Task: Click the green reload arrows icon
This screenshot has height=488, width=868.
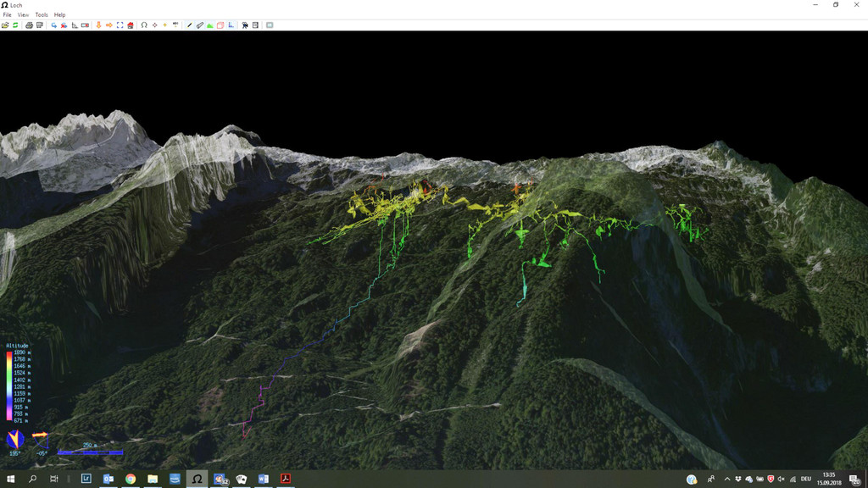Action: (15, 25)
